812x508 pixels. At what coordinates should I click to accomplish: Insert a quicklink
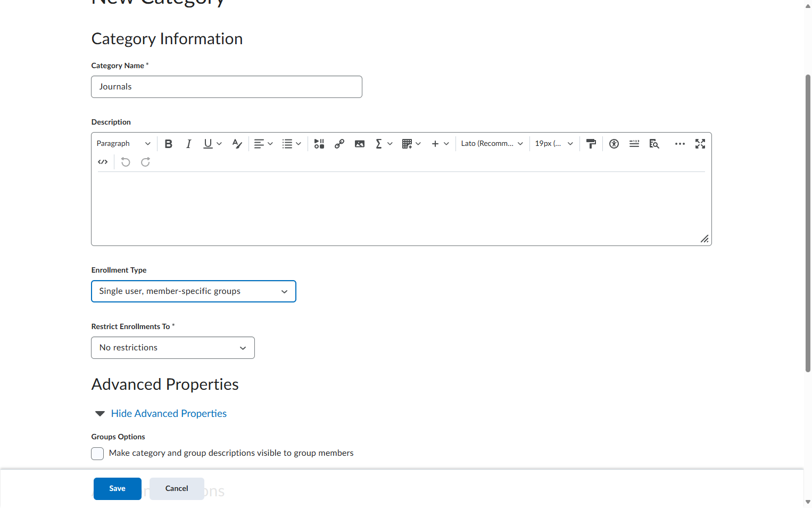click(x=339, y=144)
